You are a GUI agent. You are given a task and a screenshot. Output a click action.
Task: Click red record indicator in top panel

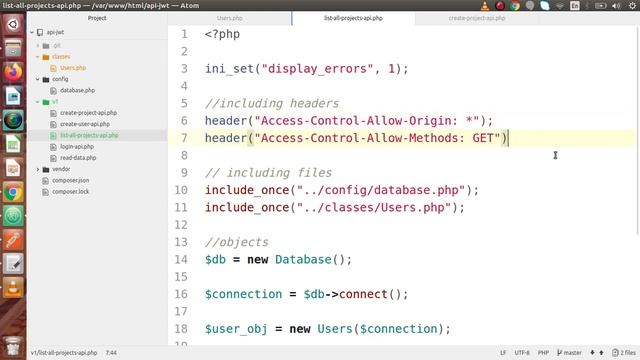click(500, 5)
